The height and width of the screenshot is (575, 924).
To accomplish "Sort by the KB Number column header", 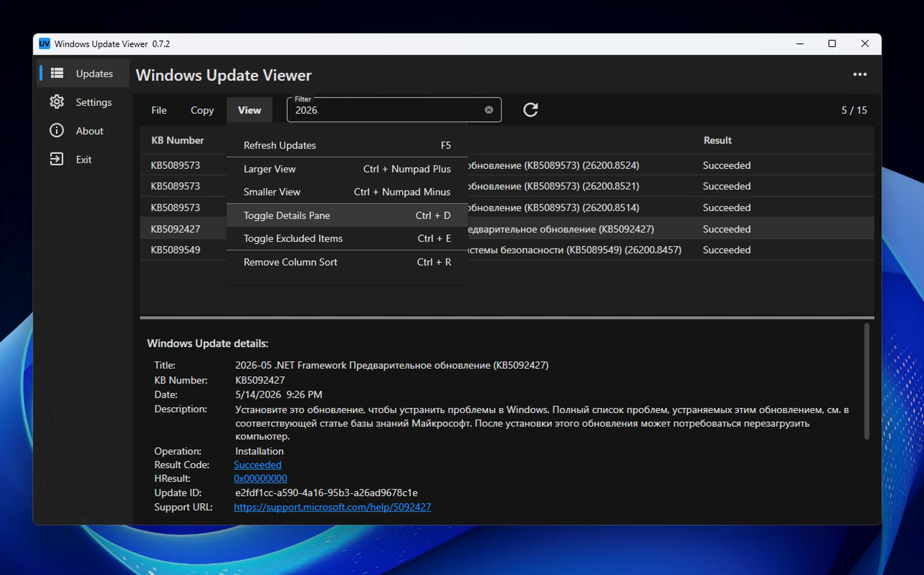I will pyautogui.click(x=177, y=140).
